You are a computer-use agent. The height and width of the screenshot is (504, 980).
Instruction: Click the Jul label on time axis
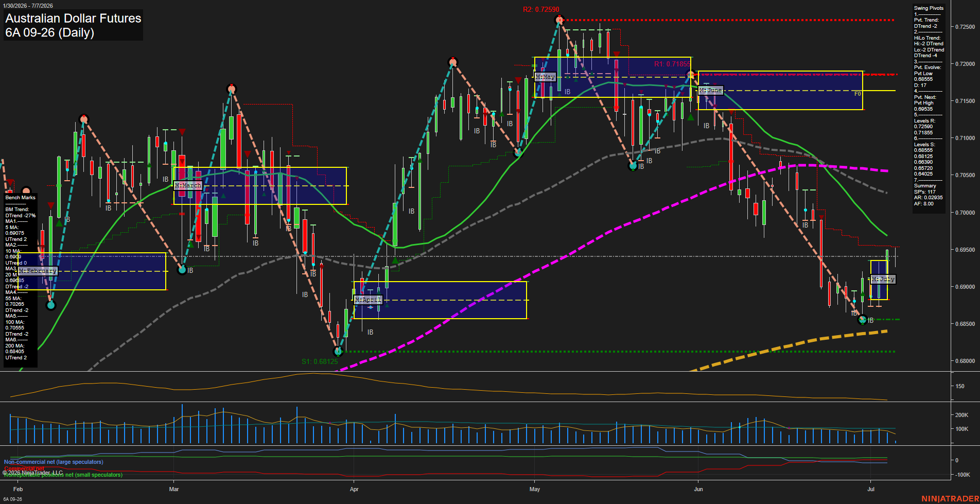[871, 490]
